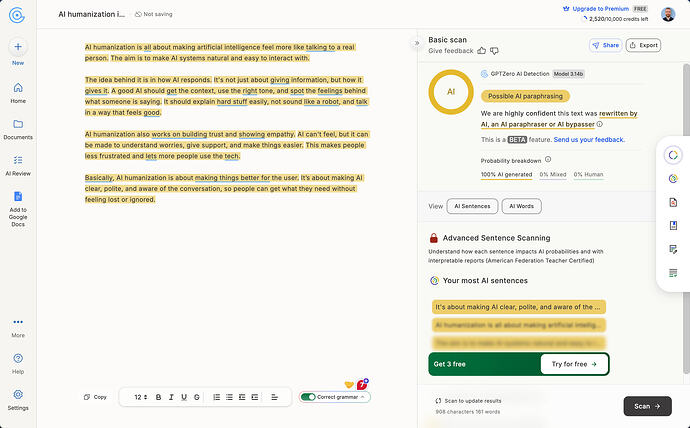Select the AI Sentences view option

(x=472, y=206)
